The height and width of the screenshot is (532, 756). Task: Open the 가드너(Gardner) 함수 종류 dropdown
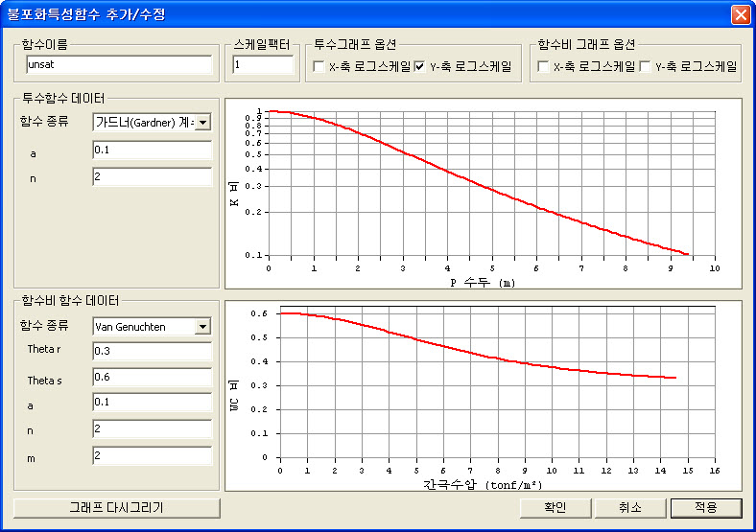pos(203,123)
